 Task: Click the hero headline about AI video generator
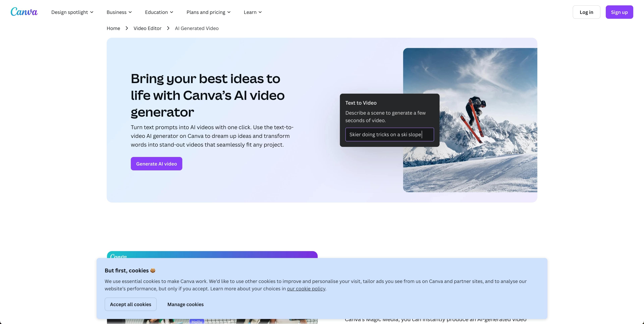pyautogui.click(x=207, y=95)
